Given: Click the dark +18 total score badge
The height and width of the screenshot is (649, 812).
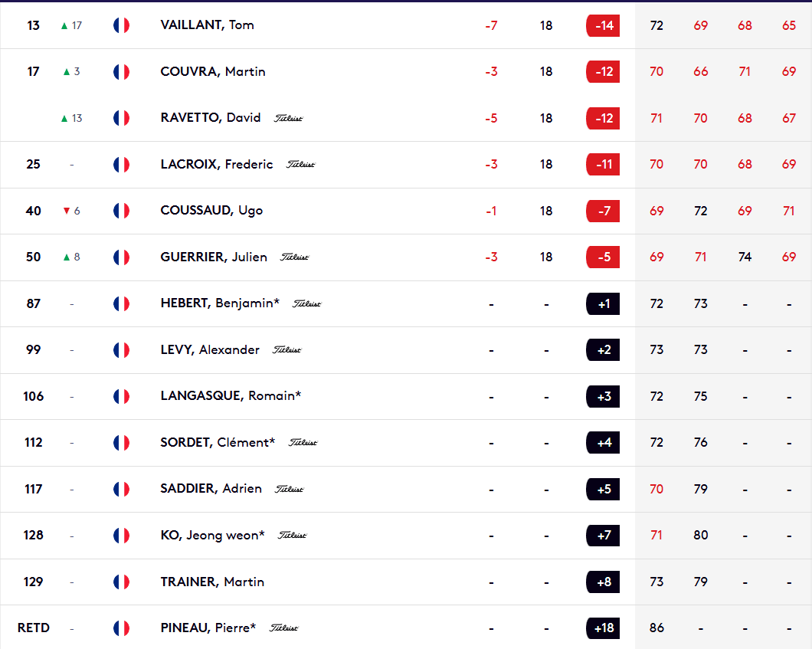Looking at the screenshot, I should (603, 628).
